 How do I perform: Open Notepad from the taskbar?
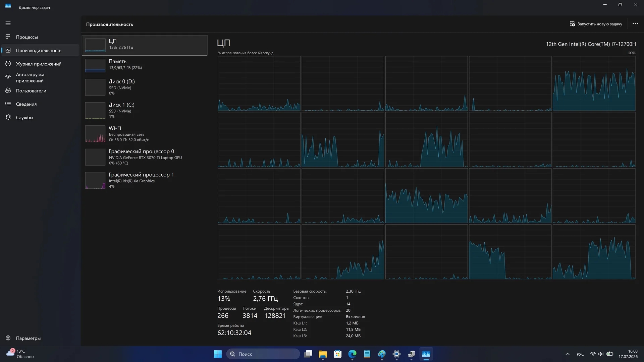367,354
